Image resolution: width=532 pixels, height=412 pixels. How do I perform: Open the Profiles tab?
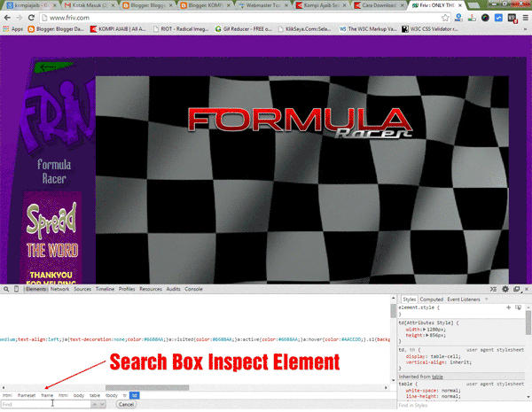(127, 289)
